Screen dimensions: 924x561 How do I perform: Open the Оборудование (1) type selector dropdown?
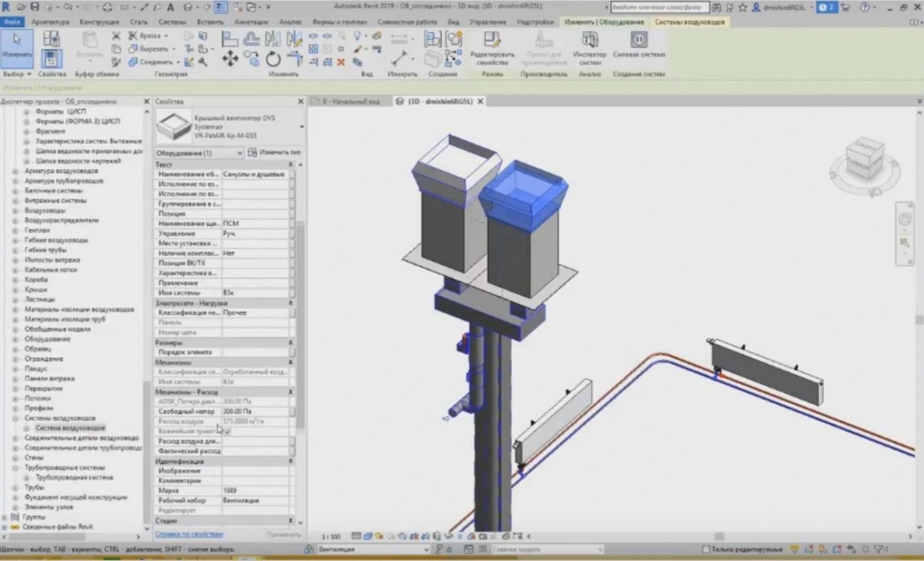(240, 153)
